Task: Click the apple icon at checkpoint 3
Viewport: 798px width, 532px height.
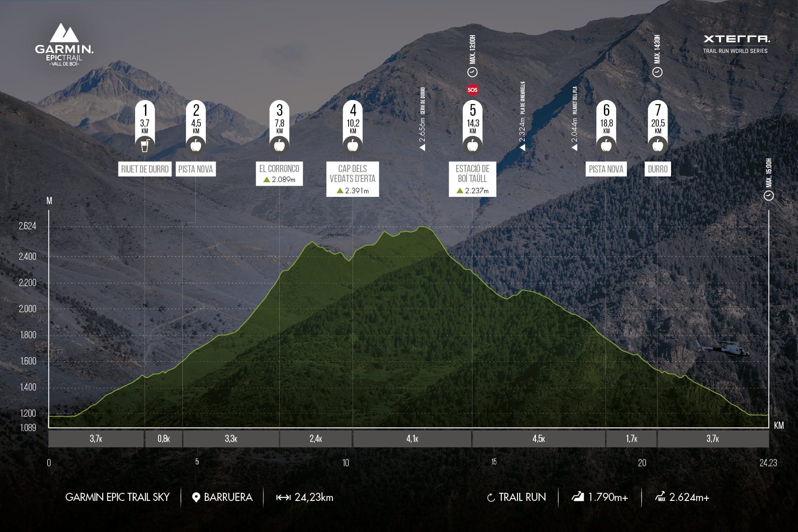Action: point(279,146)
